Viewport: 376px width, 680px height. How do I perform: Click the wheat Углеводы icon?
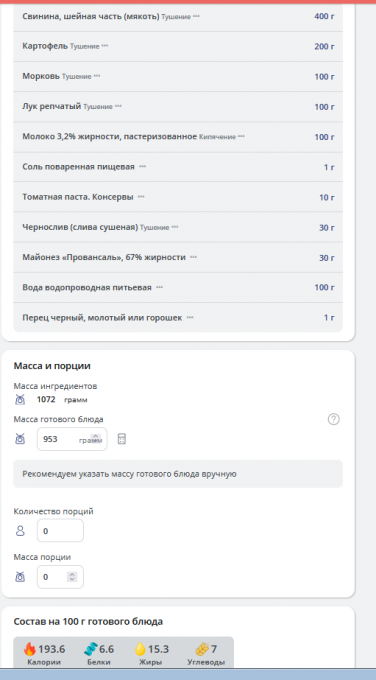coord(202,649)
